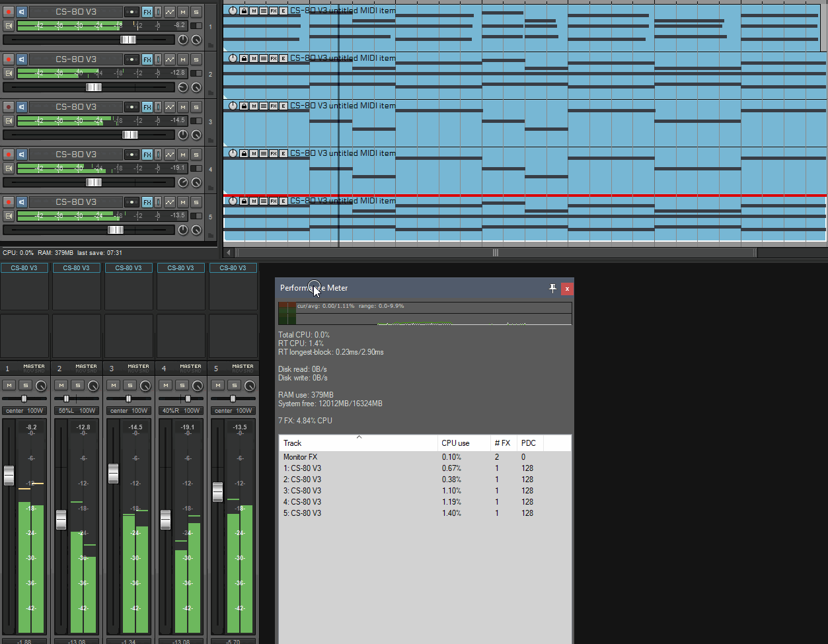
Task: Open take FX on second track's MIDI item
Action: (274, 58)
